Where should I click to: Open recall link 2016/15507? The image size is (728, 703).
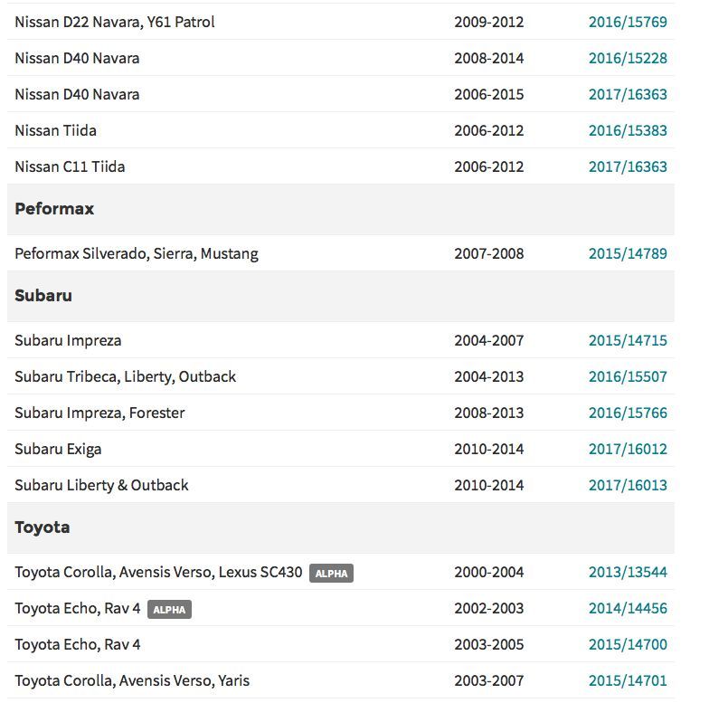628,376
